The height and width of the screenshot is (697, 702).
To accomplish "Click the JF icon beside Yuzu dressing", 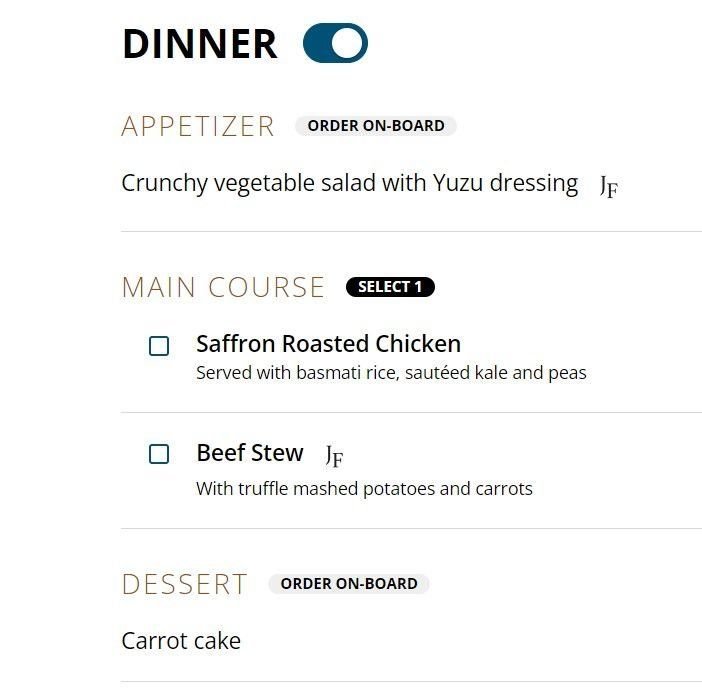I will coord(608,186).
